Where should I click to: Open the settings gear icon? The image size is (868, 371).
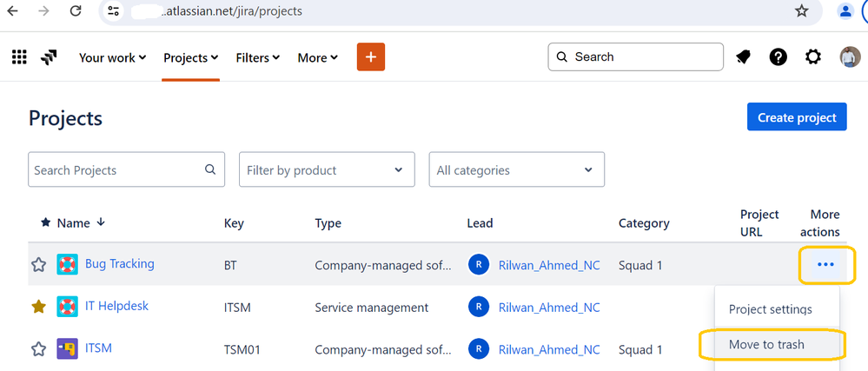coord(813,57)
